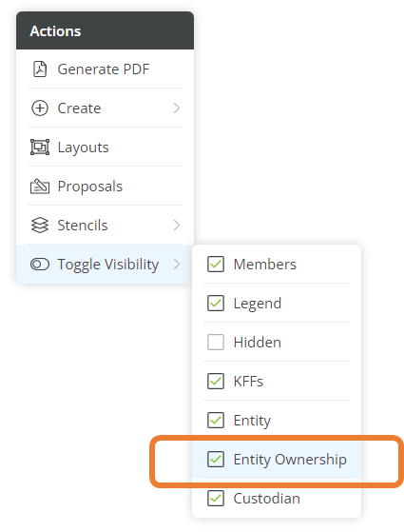Enable the Hidden checkbox
Image resolution: width=404 pixels, height=532 pixels.
[x=216, y=342]
